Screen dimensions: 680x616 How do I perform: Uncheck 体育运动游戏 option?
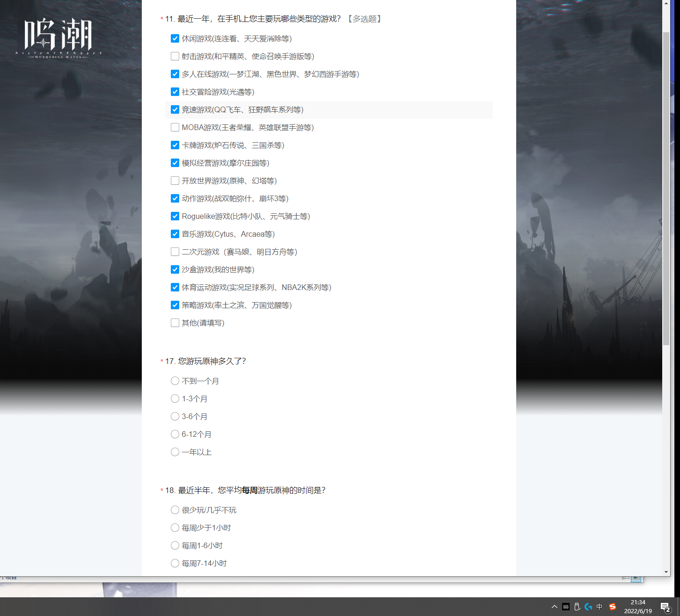175,287
